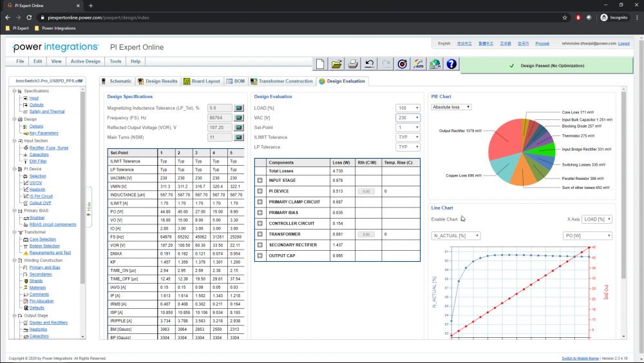Open the Diodes and Rectifiers link
This screenshot has width=644, height=363.
pos(48,323)
